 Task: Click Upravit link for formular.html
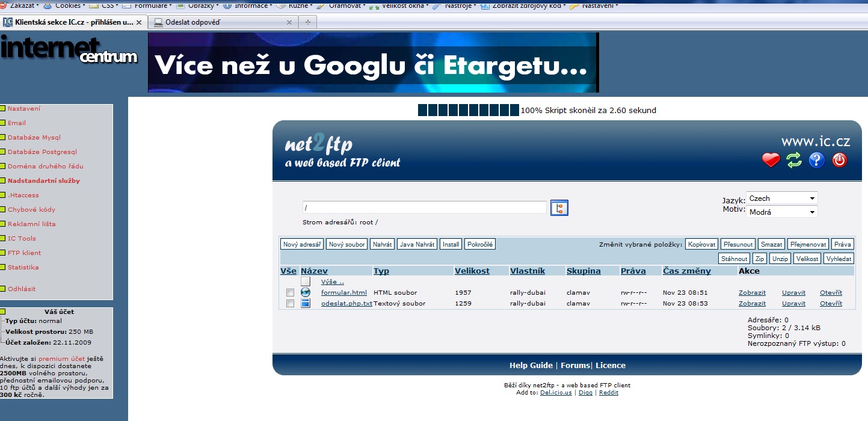tap(793, 292)
